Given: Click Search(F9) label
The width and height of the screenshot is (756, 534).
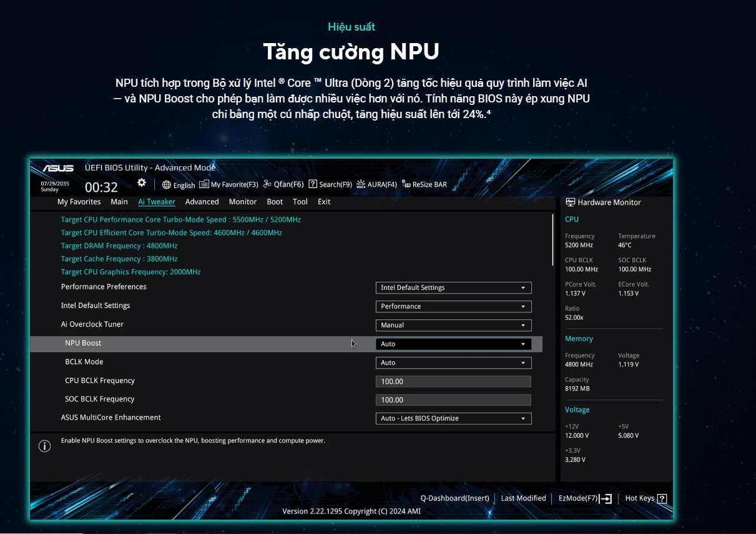Looking at the screenshot, I should (x=336, y=184).
